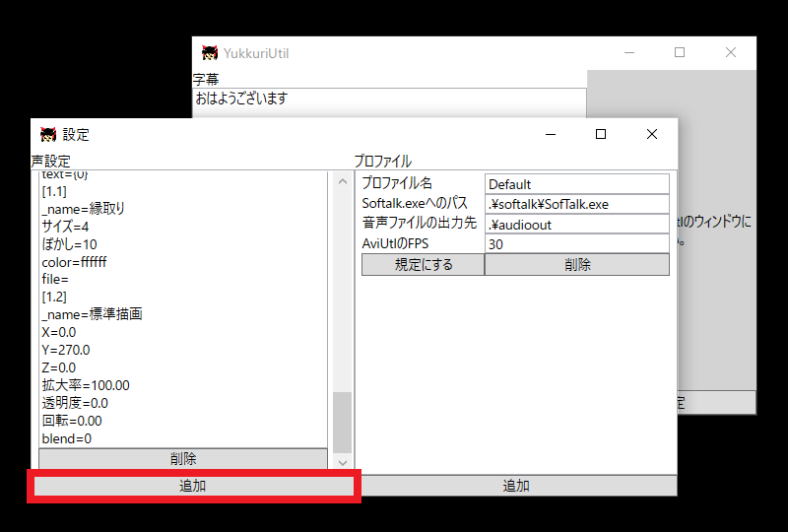Select the line _name=縁取り

pos(84,209)
